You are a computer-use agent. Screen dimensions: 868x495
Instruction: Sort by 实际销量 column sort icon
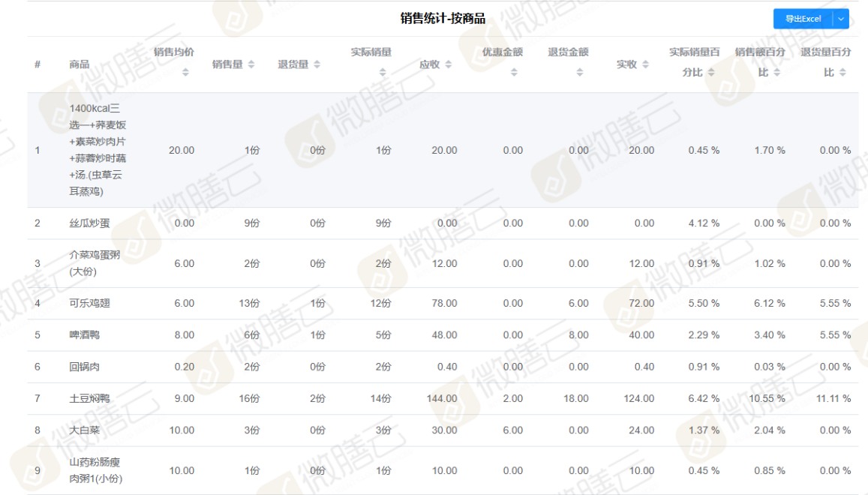pos(383,73)
